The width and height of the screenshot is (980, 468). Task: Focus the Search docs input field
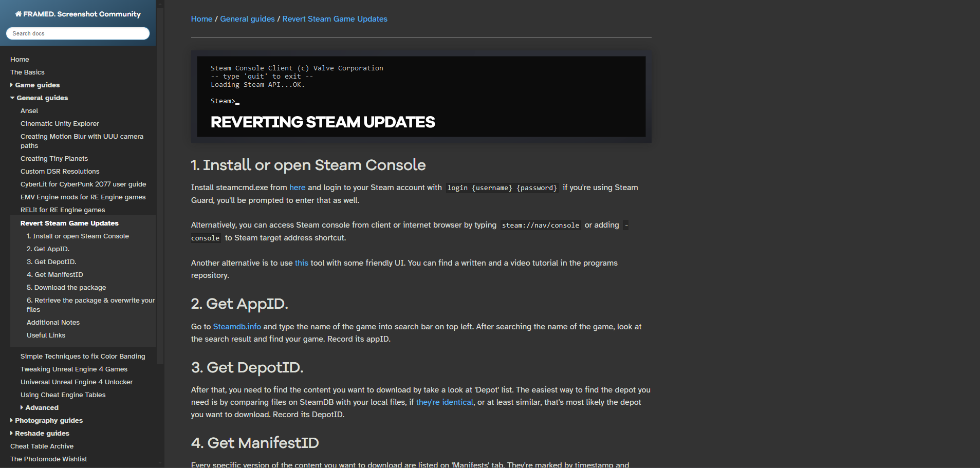click(78, 33)
